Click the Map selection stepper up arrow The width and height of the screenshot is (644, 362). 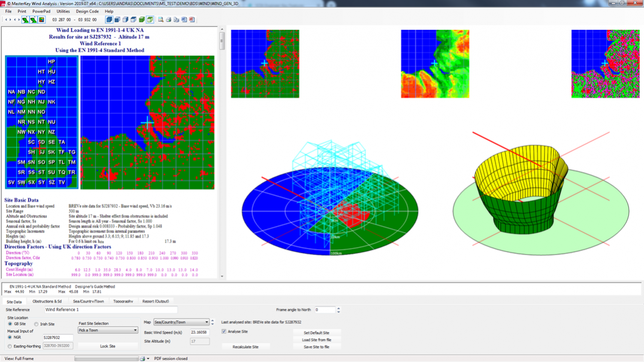pyautogui.click(x=212, y=321)
